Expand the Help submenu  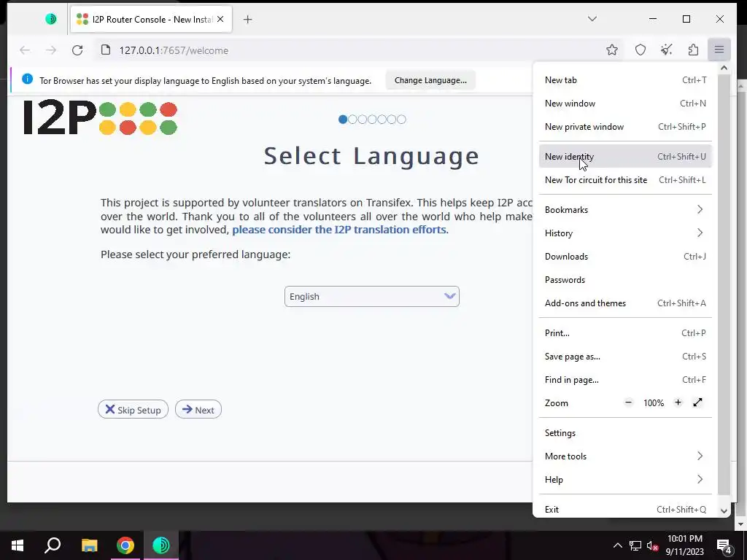click(625, 480)
